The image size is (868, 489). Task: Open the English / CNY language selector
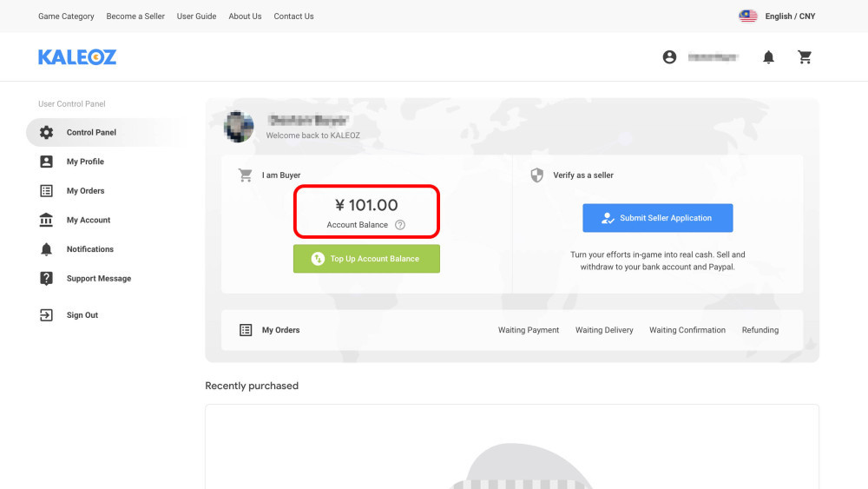coord(777,16)
